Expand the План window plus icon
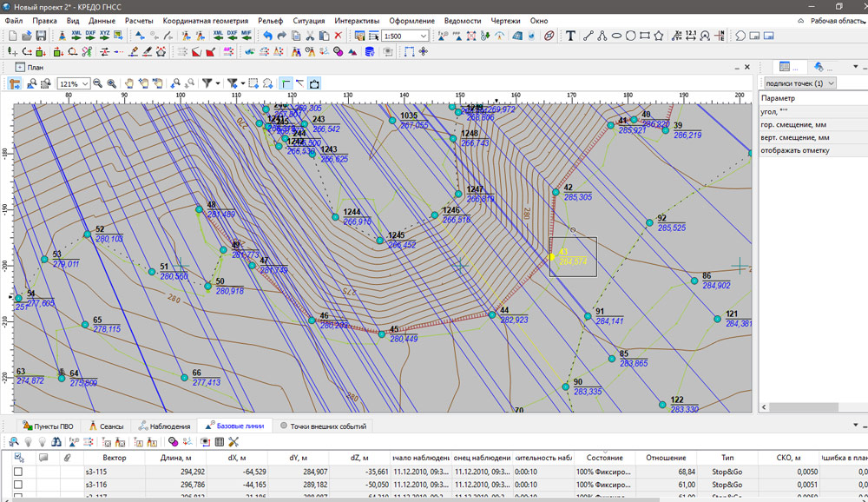The height and width of the screenshot is (502, 868). [x=20, y=67]
